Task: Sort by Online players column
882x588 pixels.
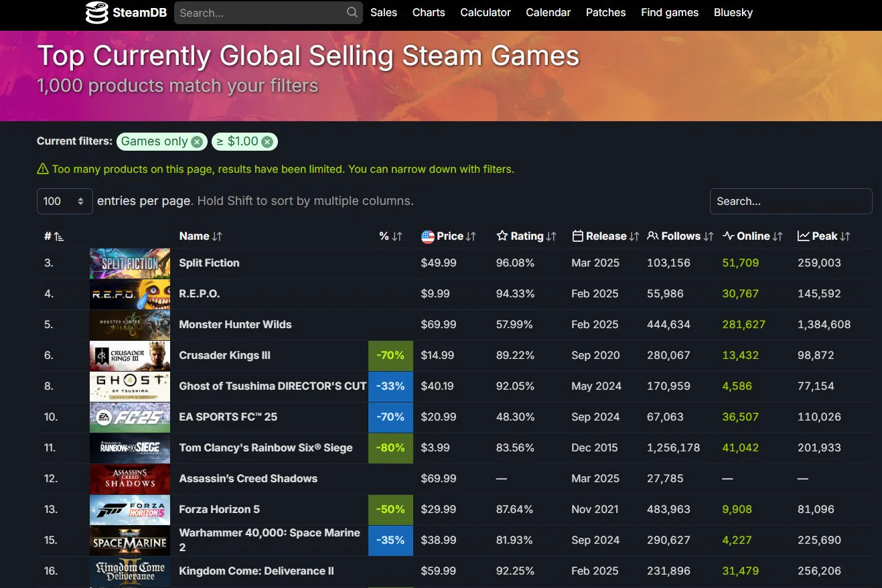Action: tap(753, 236)
